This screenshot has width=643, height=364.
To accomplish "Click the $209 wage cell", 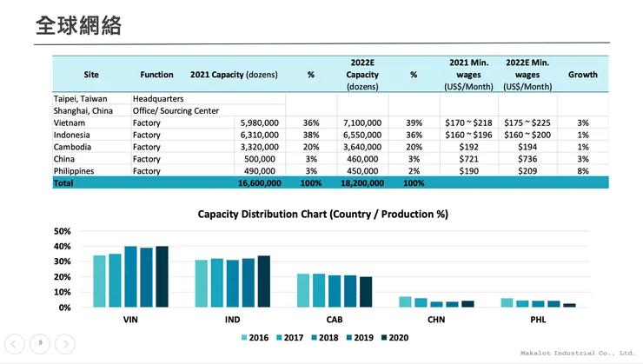I will [527, 171].
